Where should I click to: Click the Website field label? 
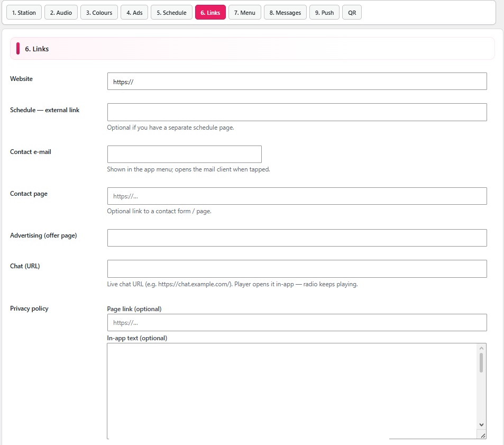point(21,79)
